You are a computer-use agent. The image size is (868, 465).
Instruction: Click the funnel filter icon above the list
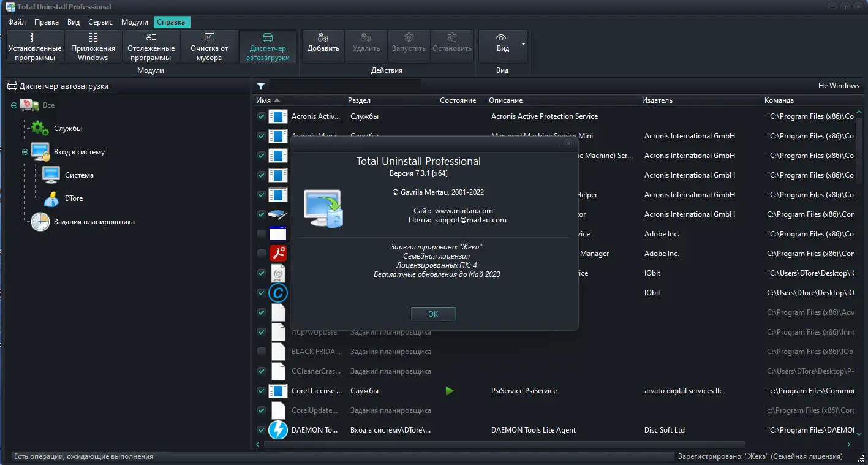click(x=261, y=86)
